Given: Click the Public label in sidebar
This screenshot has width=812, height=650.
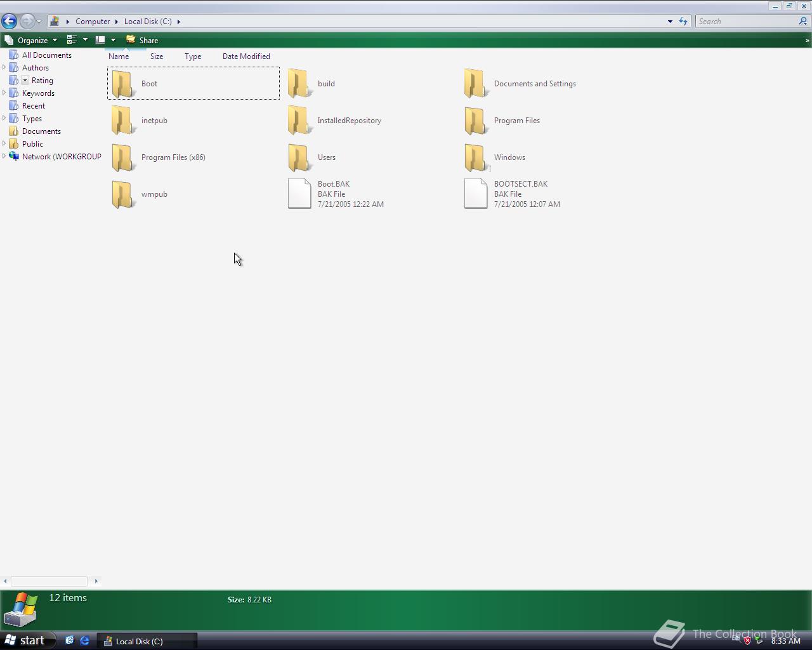Looking at the screenshot, I should 32,144.
